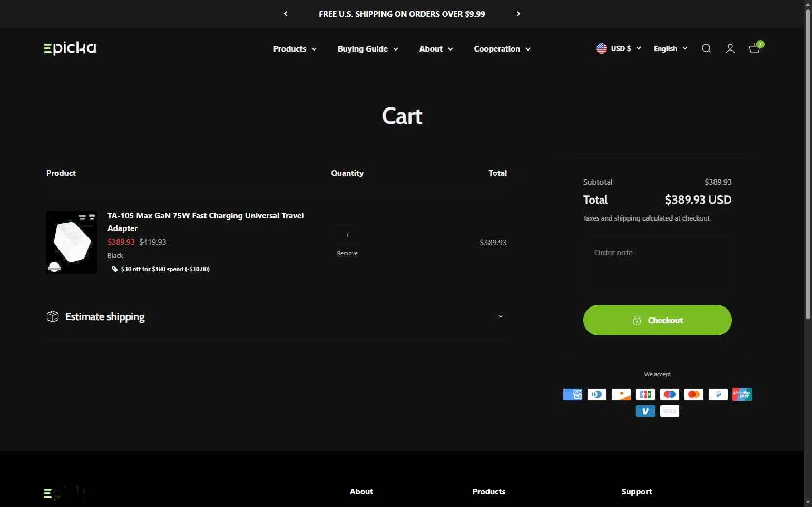This screenshot has height=507, width=812.
Task: Click the Order note text area
Action: point(658,265)
